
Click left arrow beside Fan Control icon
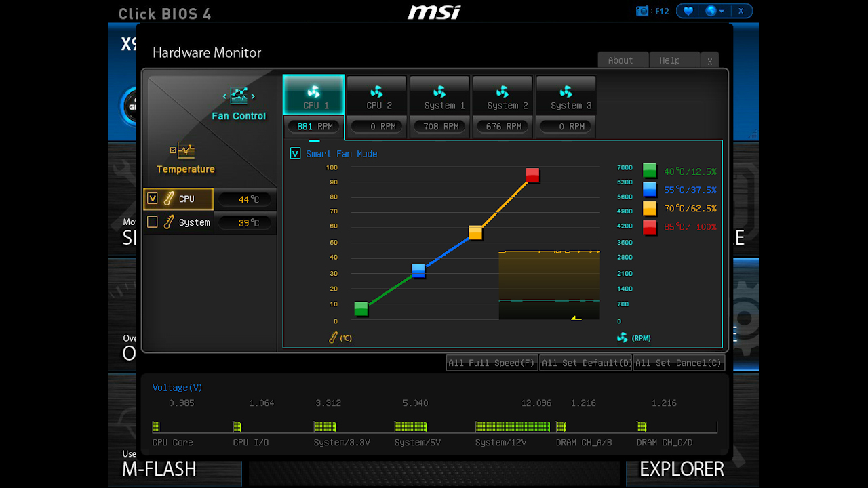click(224, 96)
